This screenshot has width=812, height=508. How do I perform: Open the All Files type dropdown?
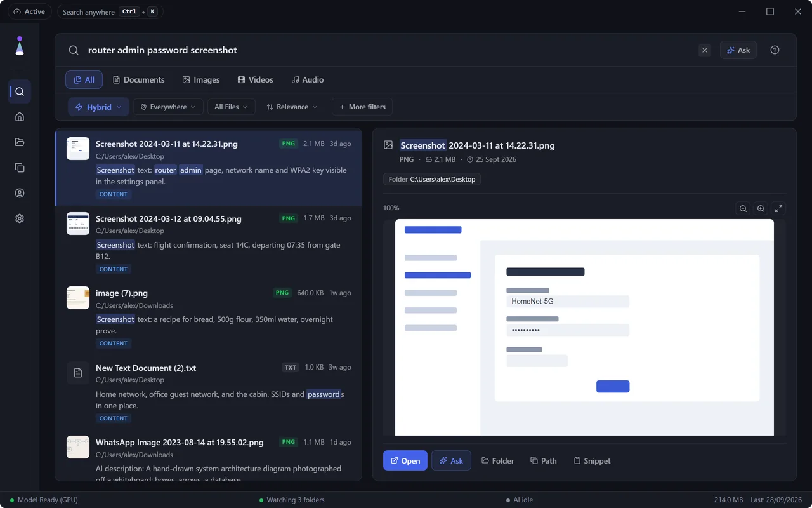tap(232, 107)
